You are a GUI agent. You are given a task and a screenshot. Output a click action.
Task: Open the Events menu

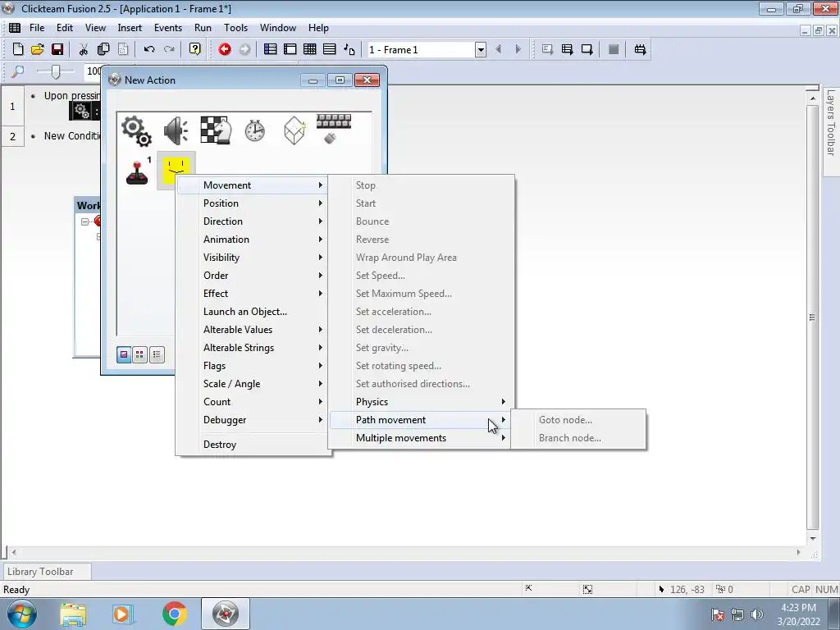(167, 28)
